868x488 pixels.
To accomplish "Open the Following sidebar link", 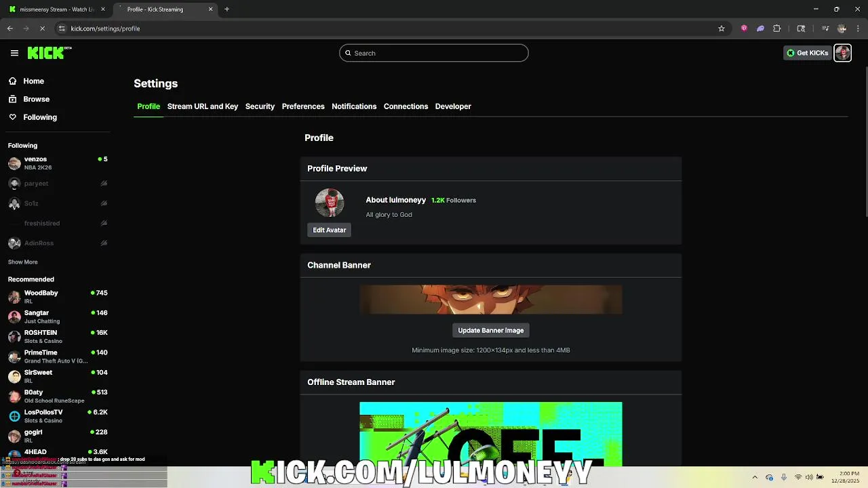I will point(40,117).
